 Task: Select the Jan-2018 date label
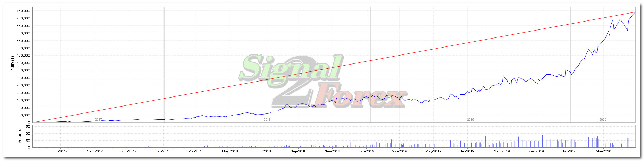click(163, 151)
